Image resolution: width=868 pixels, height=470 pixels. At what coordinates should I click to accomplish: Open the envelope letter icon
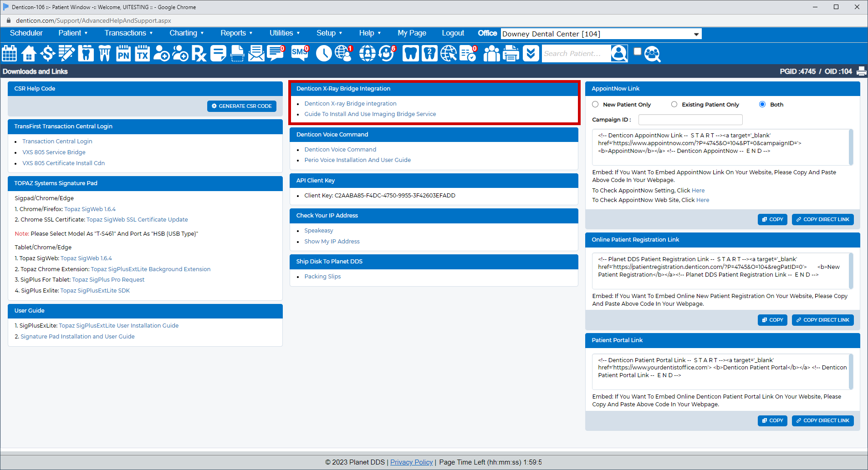(256, 53)
